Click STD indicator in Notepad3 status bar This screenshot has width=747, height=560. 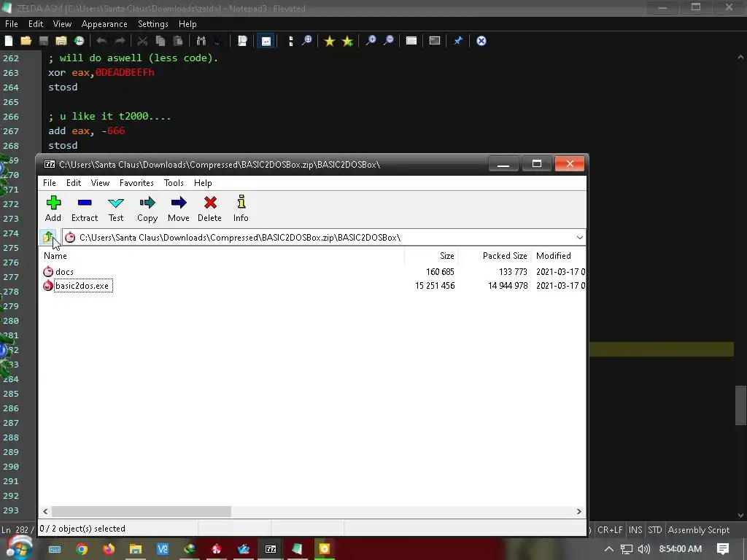pyautogui.click(x=655, y=530)
